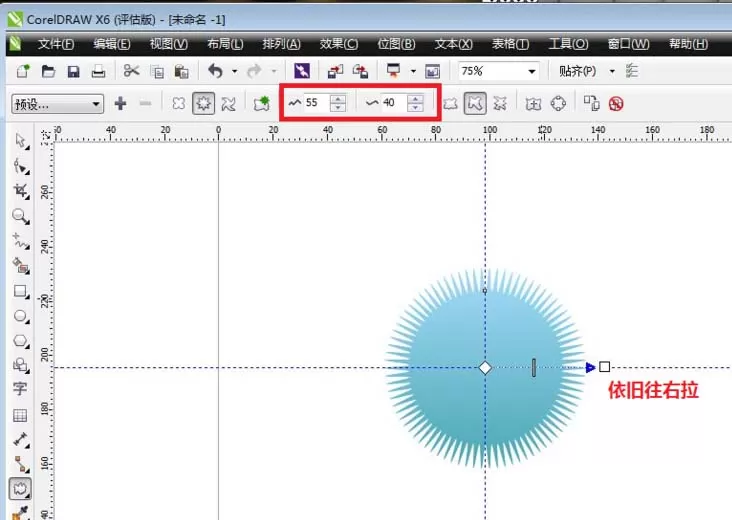Create a new document from toolbar
The height and width of the screenshot is (520, 732).
(x=22, y=71)
